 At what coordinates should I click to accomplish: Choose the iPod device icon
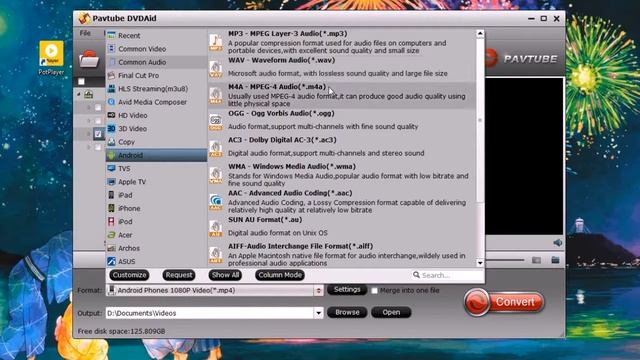111,221
